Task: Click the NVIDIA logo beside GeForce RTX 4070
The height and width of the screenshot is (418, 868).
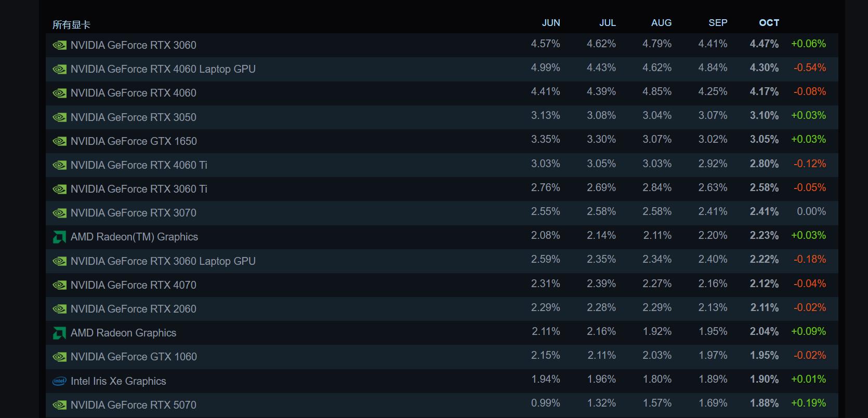Action: tap(59, 285)
